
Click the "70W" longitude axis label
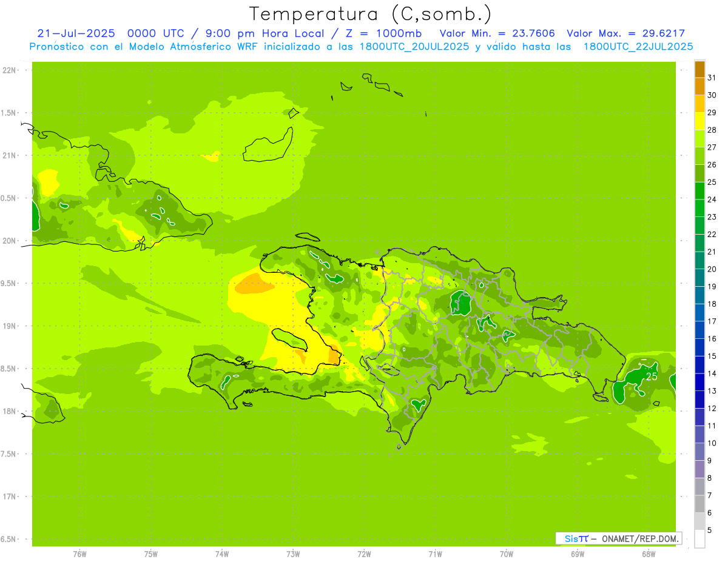tap(507, 554)
